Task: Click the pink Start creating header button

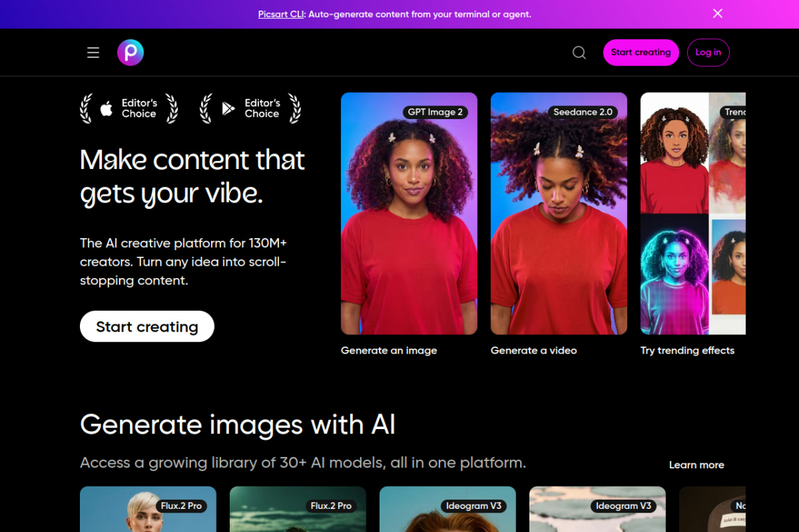Action: click(640, 52)
